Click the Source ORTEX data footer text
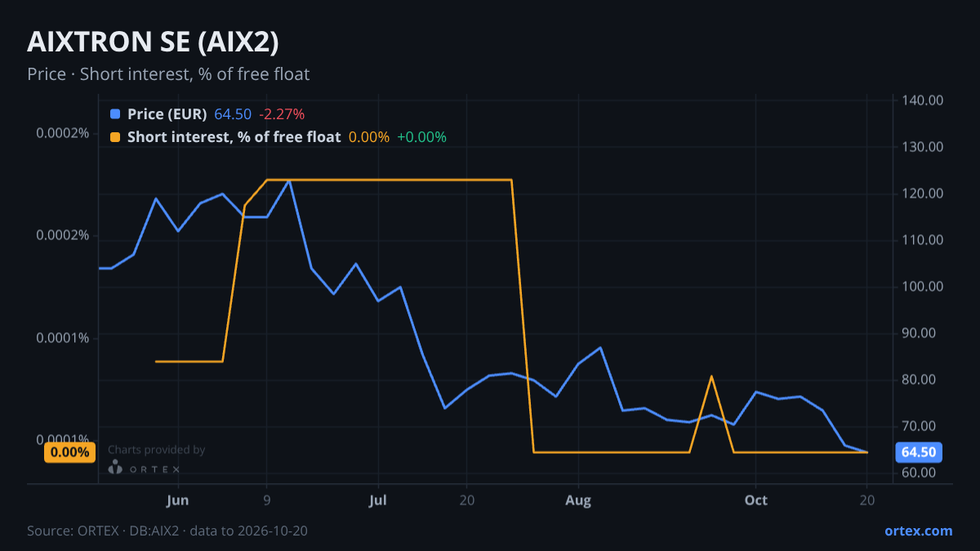Screen dimensions: 980x551 point(167,531)
